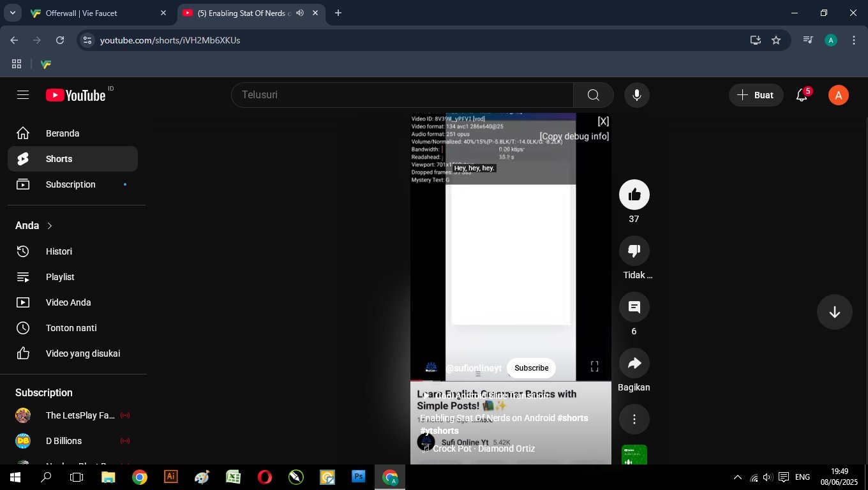The height and width of the screenshot is (490, 868).
Task: Close the stats for nerds overlay
Action: (603, 121)
